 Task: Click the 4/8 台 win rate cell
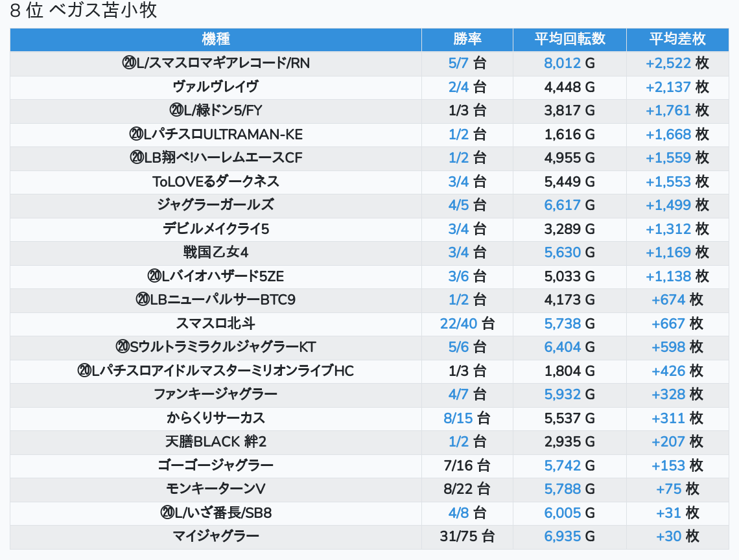coord(467,513)
